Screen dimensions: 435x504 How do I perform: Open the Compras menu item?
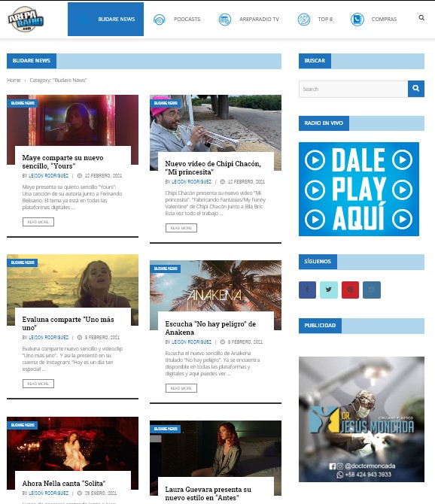click(385, 20)
